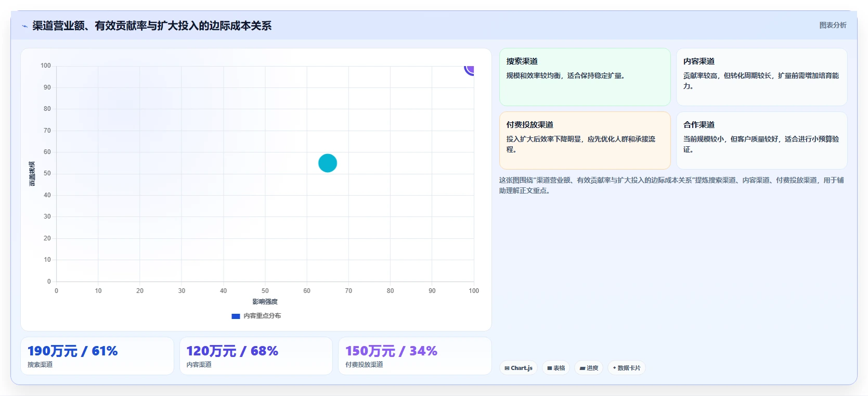The width and height of the screenshot is (868, 396).
Task: Click the purple bubble cut off at chart corner
Action: pos(469,70)
